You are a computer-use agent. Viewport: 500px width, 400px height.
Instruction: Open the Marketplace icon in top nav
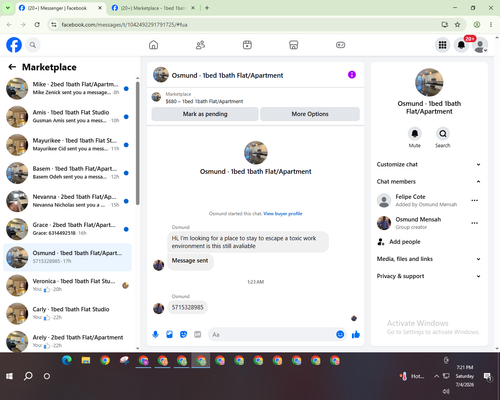(294, 45)
